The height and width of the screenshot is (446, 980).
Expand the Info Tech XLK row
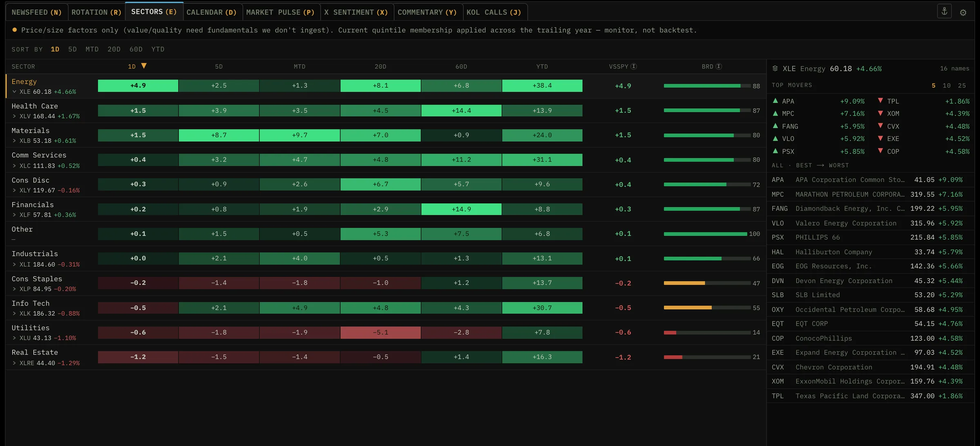14,314
